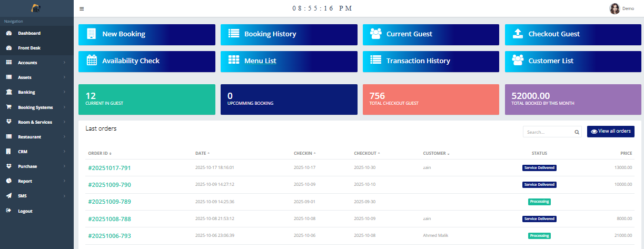Sort orders by Order ID column

(x=100, y=153)
